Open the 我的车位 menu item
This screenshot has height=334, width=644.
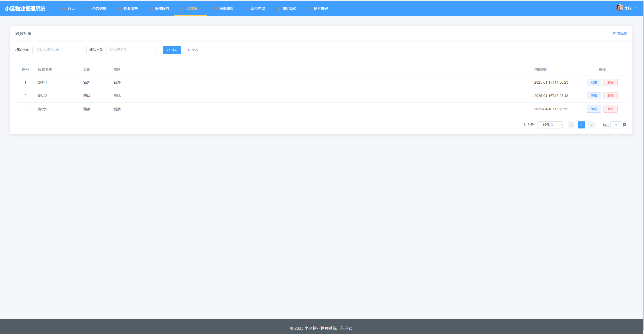pyautogui.click(x=289, y=9)
